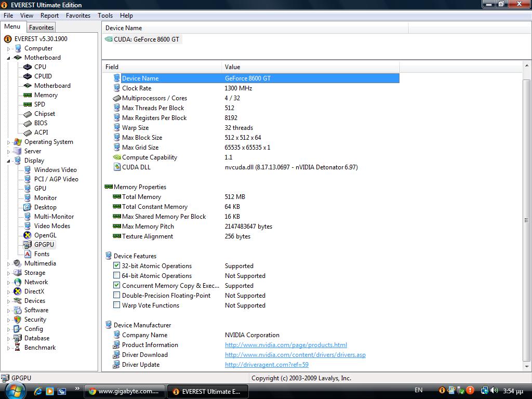Screen dimensions: 532x399
Task: Expand the Storage tree node
Action: pos(8,273)
